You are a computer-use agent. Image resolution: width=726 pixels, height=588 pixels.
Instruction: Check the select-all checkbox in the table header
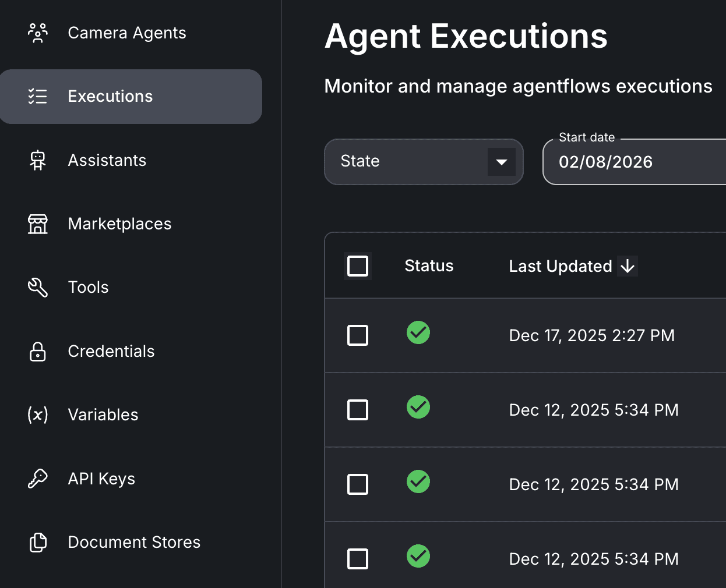point(357,265)
